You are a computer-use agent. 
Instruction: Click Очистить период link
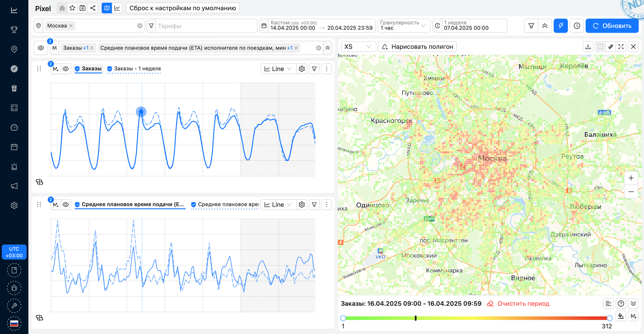click(523, 304)
